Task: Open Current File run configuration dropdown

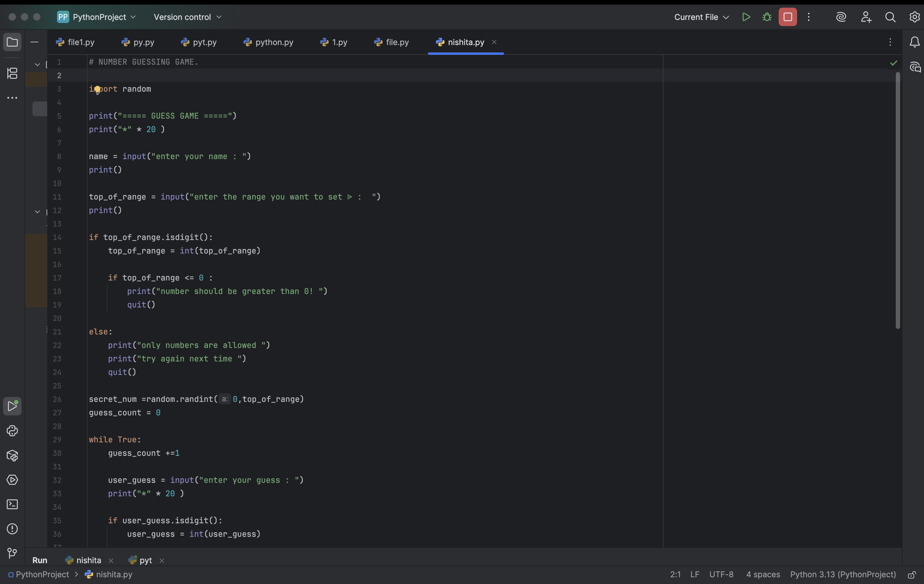Action: coord(701,17)
